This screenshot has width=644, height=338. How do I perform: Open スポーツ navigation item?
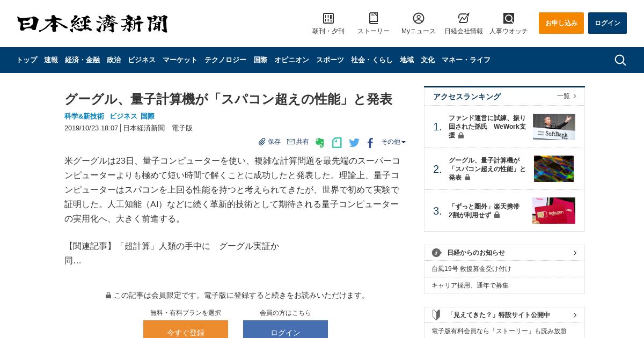330,60
